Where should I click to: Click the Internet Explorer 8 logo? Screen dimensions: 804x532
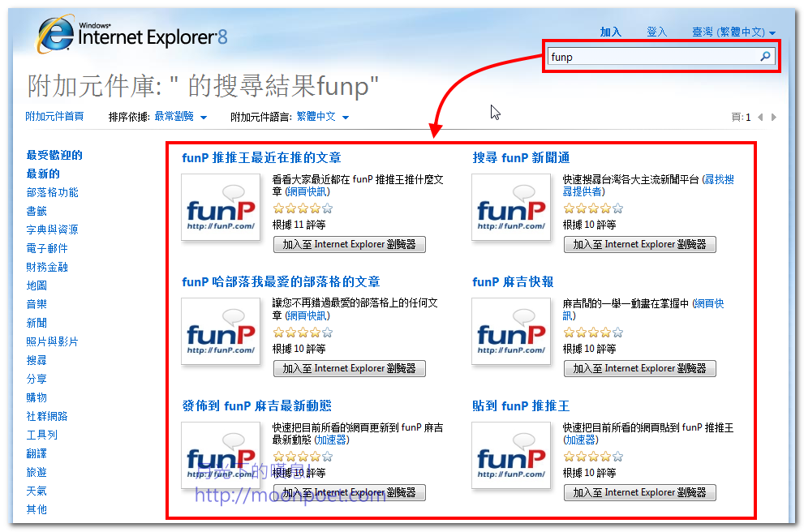tap(134, 34)
